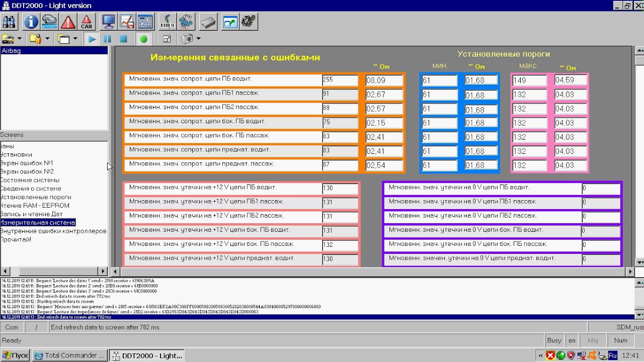Viewport: 644px width, 362px height.
Task: Select highlighted log line 'End refresh data'
Action: (x=317, y=317)
